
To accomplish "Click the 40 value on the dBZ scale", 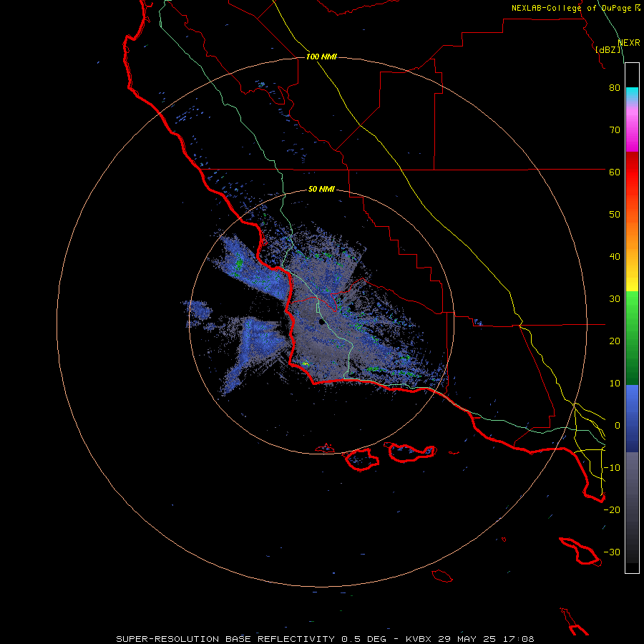I will pos(615,256).
